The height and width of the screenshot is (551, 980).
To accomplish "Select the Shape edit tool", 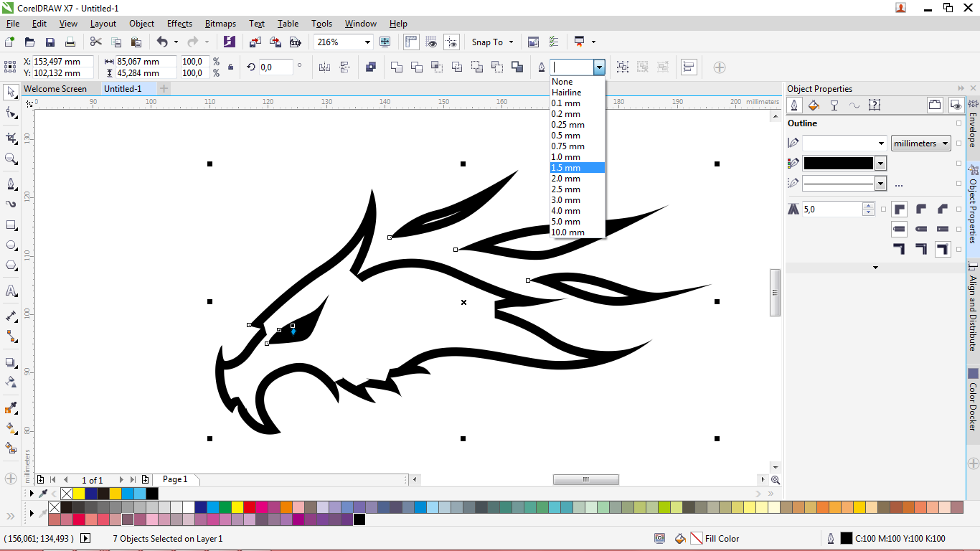I will pos(11,113).
